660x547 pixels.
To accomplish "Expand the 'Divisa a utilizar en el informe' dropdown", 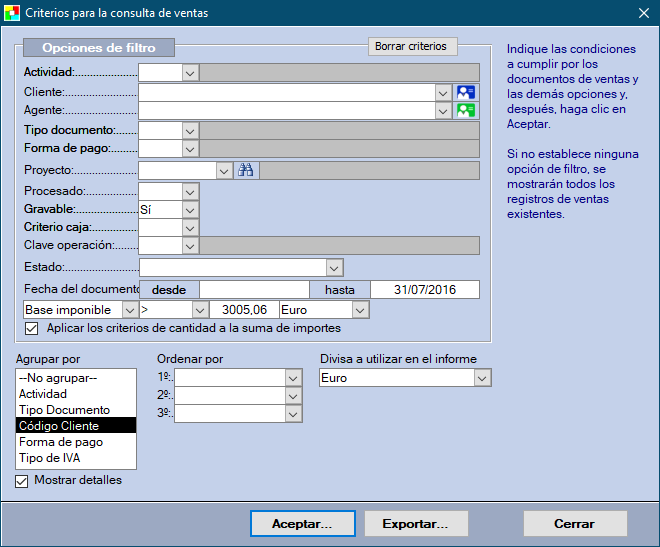I will click(482, 378).
